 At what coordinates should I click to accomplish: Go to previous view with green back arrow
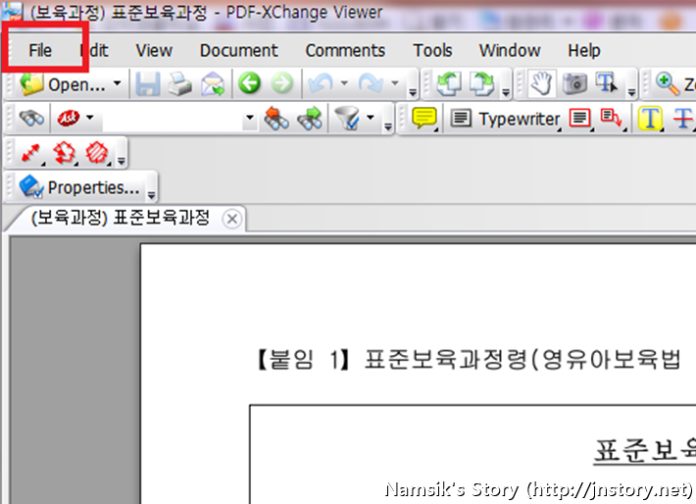tap(250, 85)
